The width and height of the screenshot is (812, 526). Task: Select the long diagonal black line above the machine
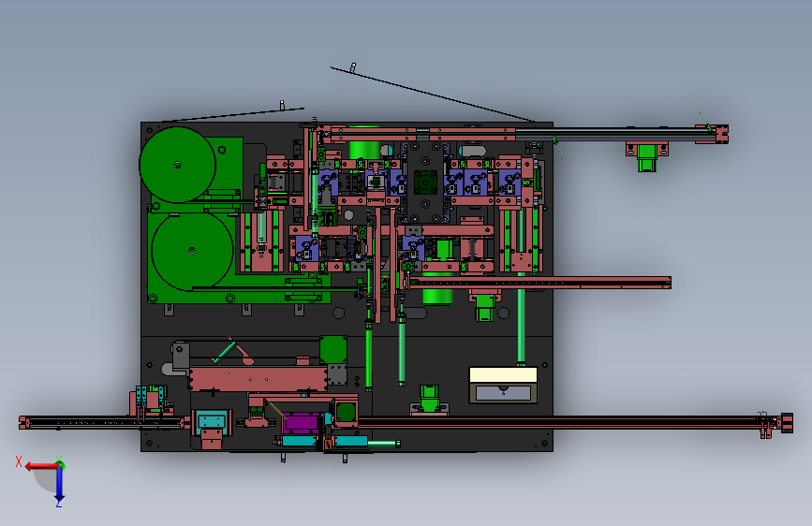[x=433, y=95]
